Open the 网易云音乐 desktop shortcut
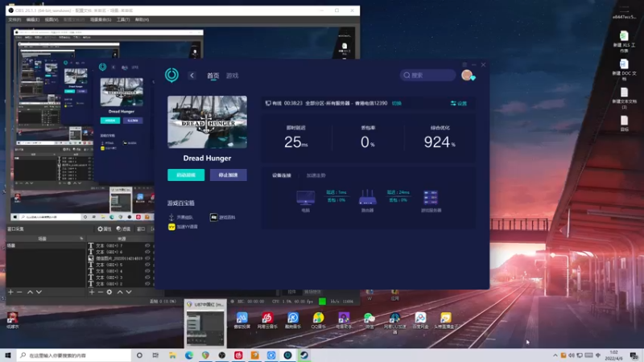 coord(267,320)
